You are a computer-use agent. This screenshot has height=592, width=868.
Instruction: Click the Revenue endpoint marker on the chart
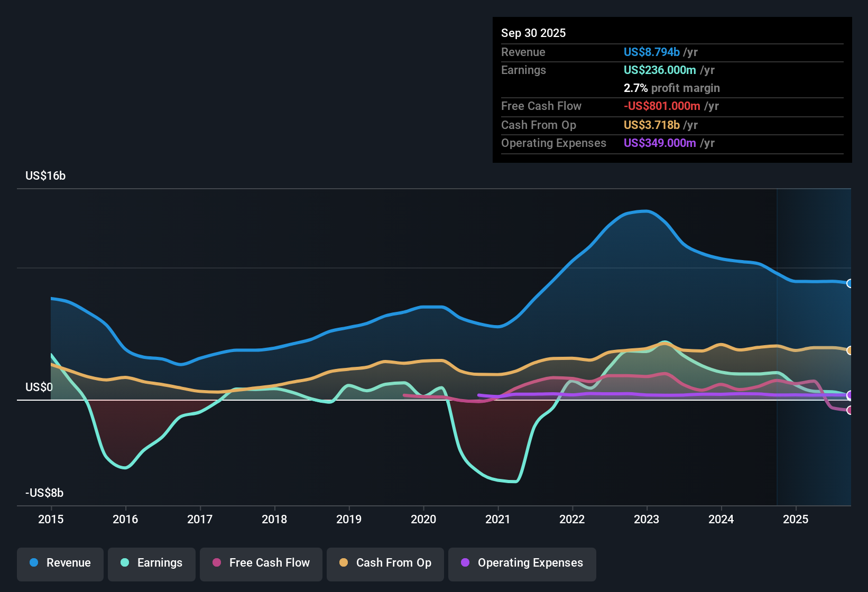point(850,284)
